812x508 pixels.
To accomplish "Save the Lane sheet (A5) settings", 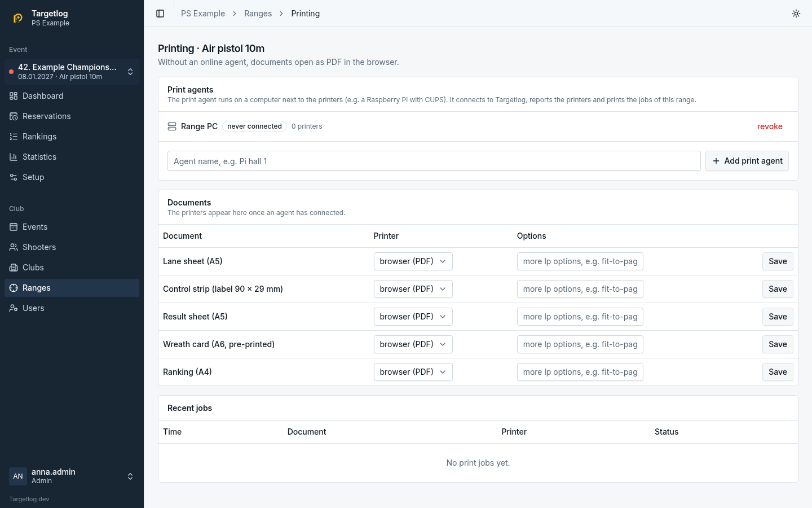I will click(x=778, y=261).
